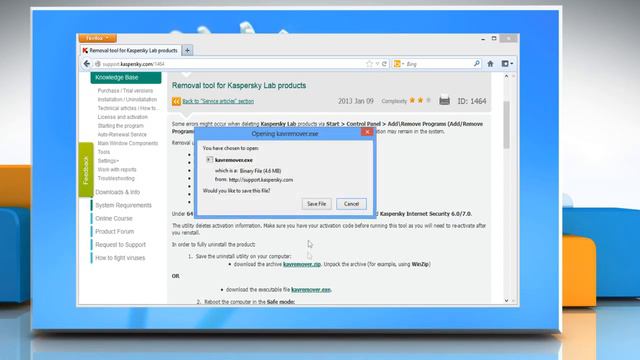Screen dimensions: 640x360
Task: Click the ID: 1464 text
Action: click(472, 101)
